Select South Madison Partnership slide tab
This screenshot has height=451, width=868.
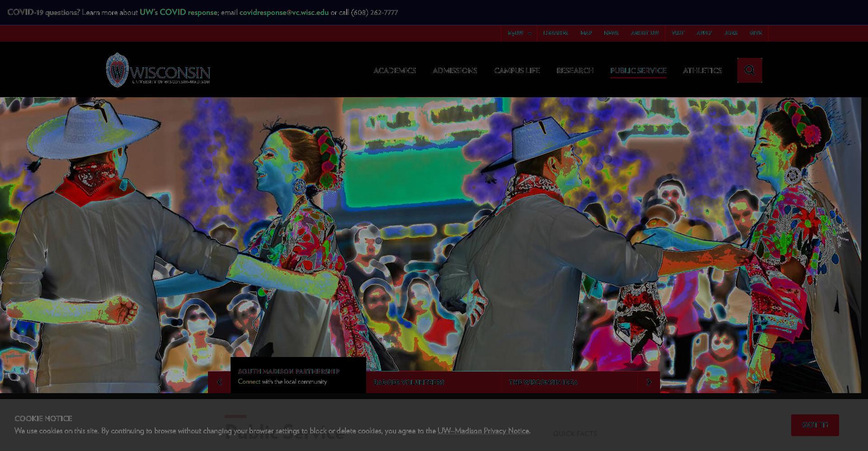click(298, 376)
